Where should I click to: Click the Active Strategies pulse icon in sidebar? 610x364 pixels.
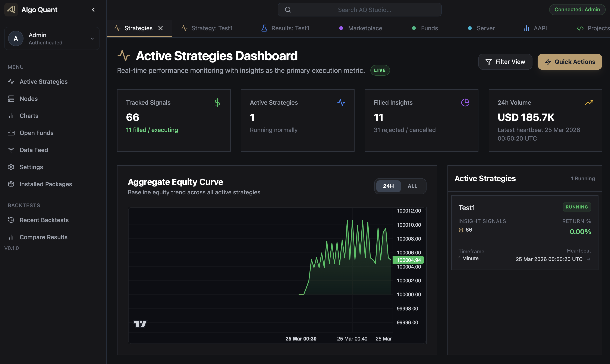tap(11, 81)
